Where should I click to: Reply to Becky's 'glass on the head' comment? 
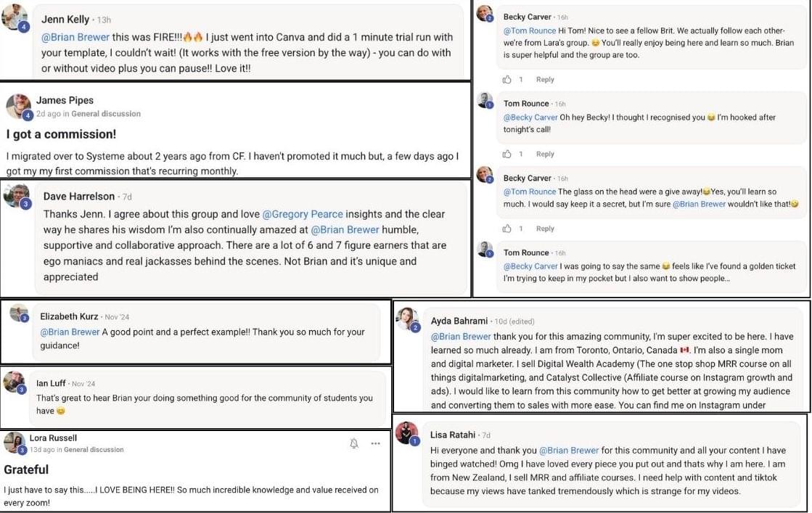pos(545,229)
